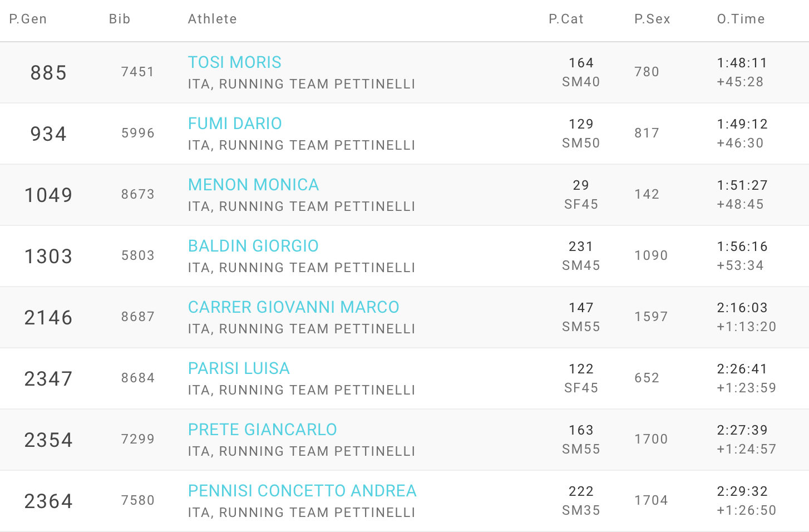Open MENON MONICA result details
The height and width of the screenshot is (532, 809).
pyautogui.click(x=253, y=185)
